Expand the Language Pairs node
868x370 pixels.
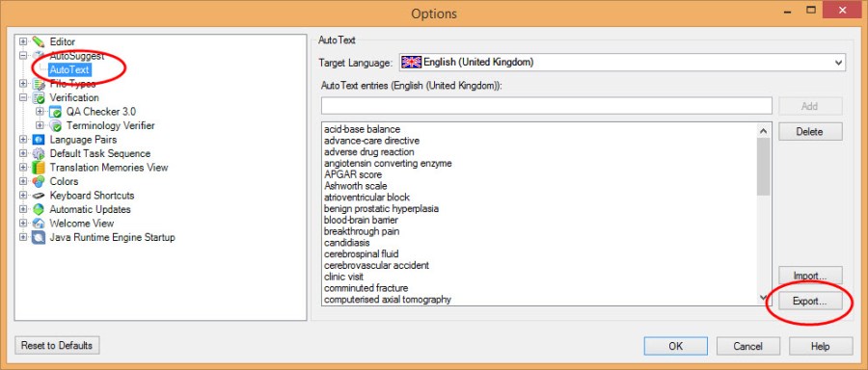23,140
